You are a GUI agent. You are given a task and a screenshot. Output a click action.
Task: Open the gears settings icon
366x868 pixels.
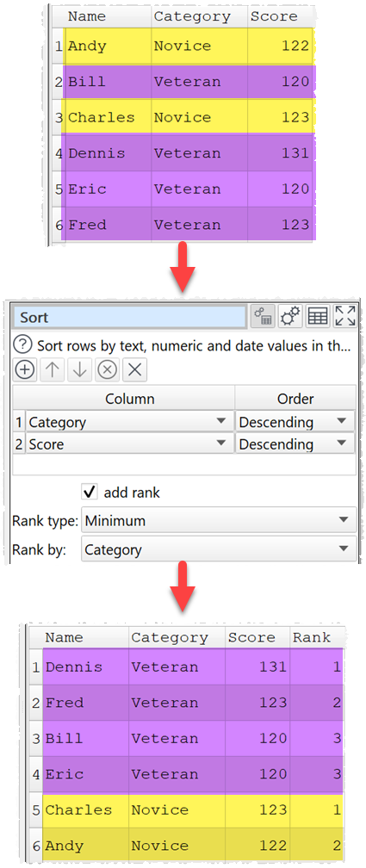tap(290, 317)
